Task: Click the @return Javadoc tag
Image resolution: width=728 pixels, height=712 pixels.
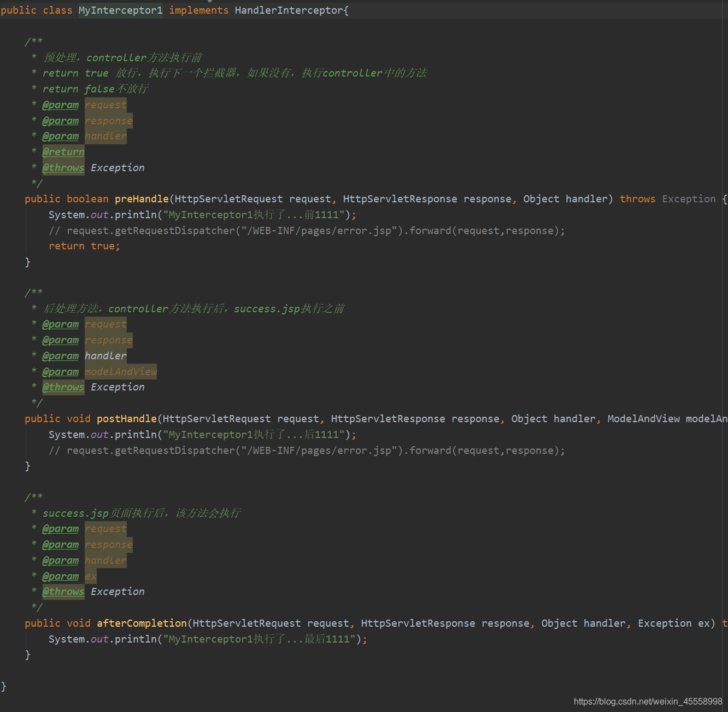Action: [x=63, y=152]
